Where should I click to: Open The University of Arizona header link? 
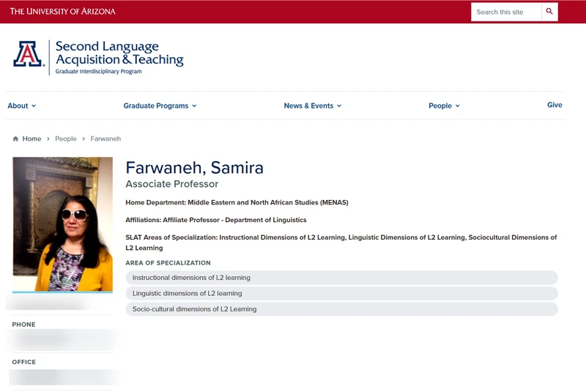[62, 11]
